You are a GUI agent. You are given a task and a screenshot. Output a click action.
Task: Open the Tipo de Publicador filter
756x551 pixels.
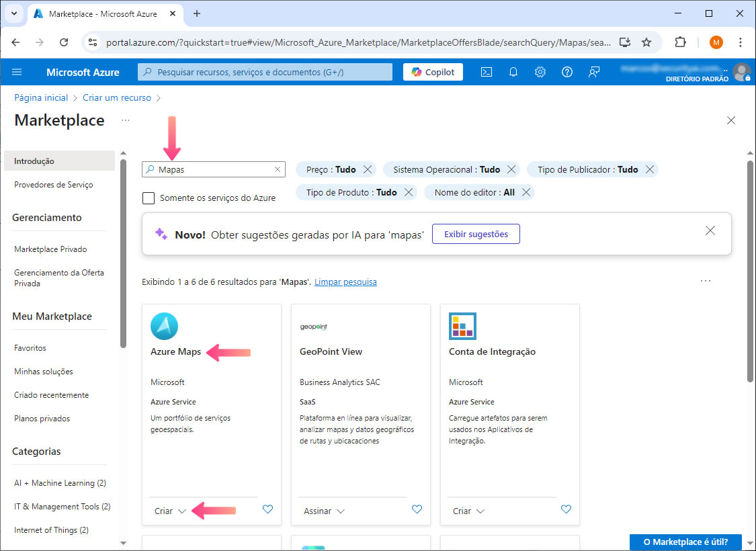pos(588,170)
